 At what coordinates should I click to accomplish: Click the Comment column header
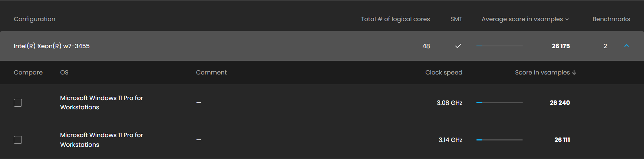pos(211,72)
